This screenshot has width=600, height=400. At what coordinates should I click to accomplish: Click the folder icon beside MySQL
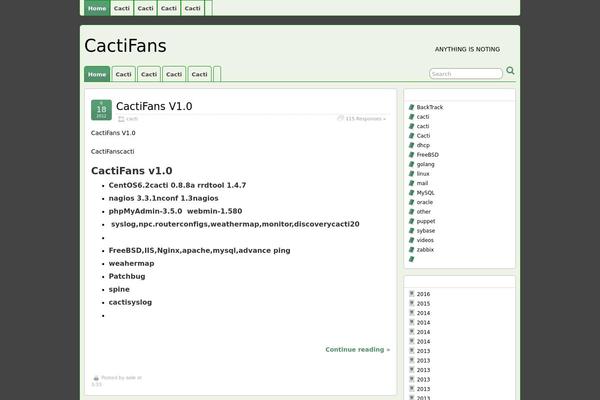[x=412, y=193]
